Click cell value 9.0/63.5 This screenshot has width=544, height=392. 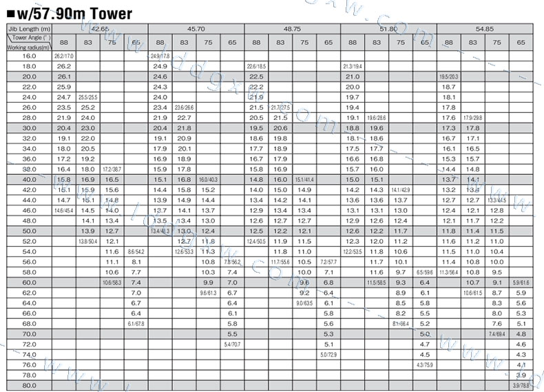tap(304, 303)
